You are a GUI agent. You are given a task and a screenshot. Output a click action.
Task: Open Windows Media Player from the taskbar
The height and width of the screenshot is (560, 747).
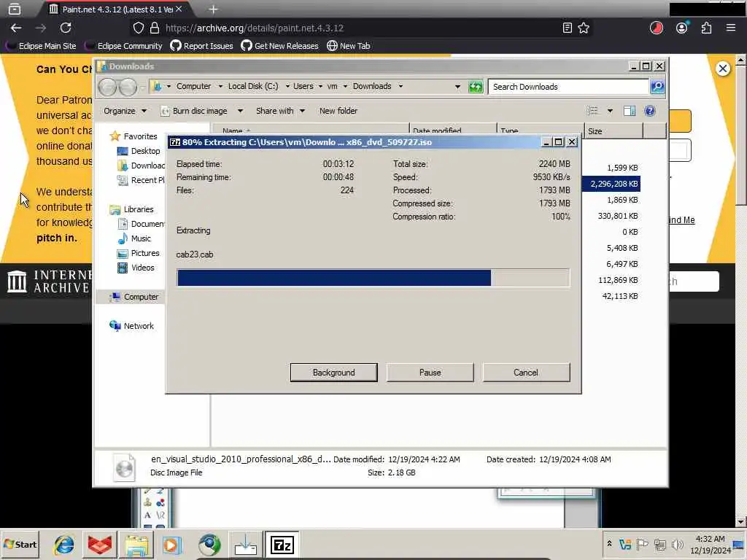tap(171, 545)
